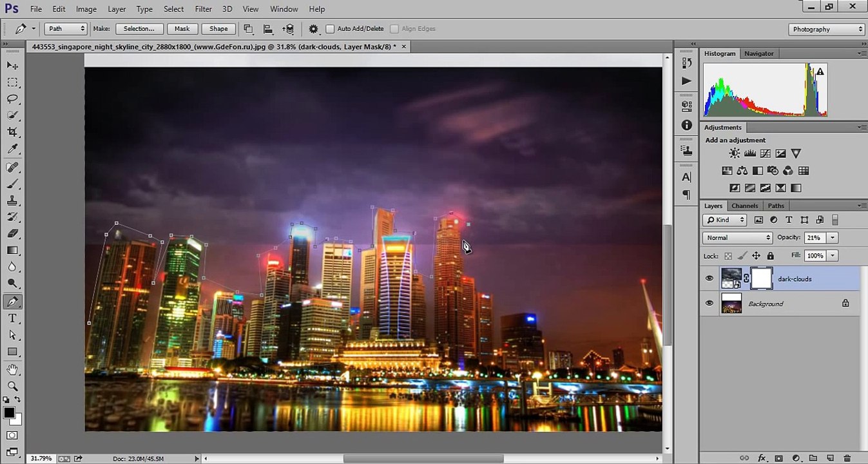Hide the Background layer
Screen dimensions: 868x464
coord(709,304)
